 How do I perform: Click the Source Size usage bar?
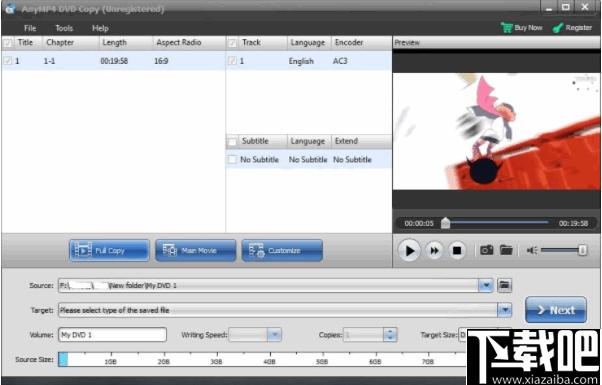click(261, 359)
